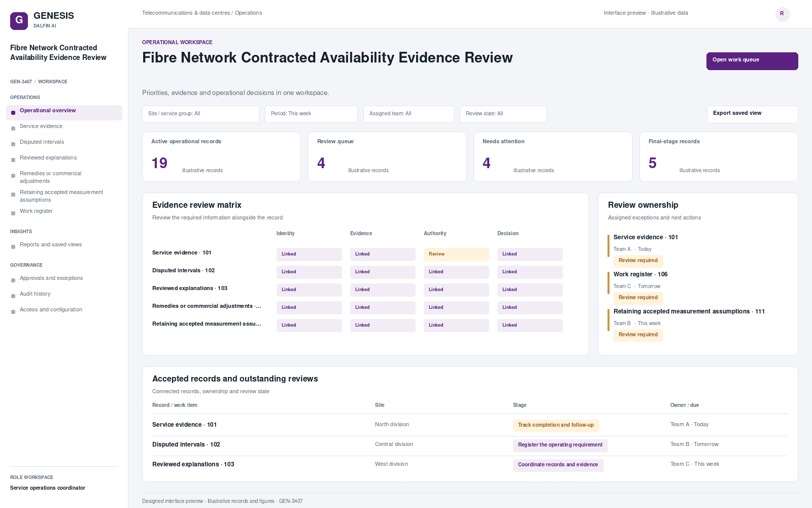Click Telecommunications & data centres breadcrumb
Screen dimensions: 812x508
[x=186, y=13]
